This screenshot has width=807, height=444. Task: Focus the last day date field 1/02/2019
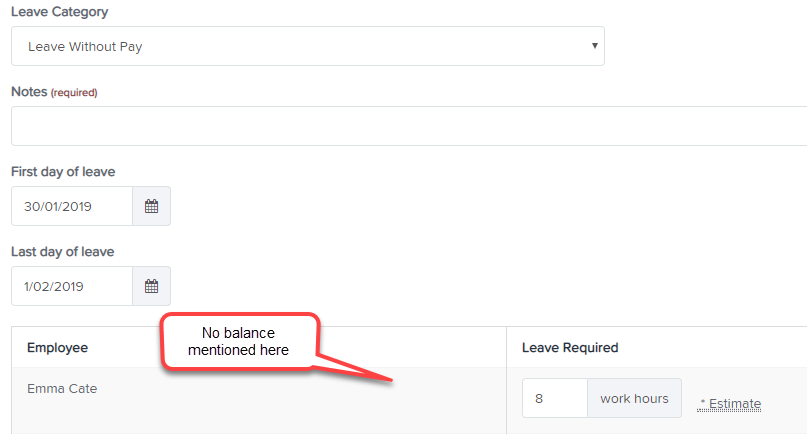click(72, 286)
